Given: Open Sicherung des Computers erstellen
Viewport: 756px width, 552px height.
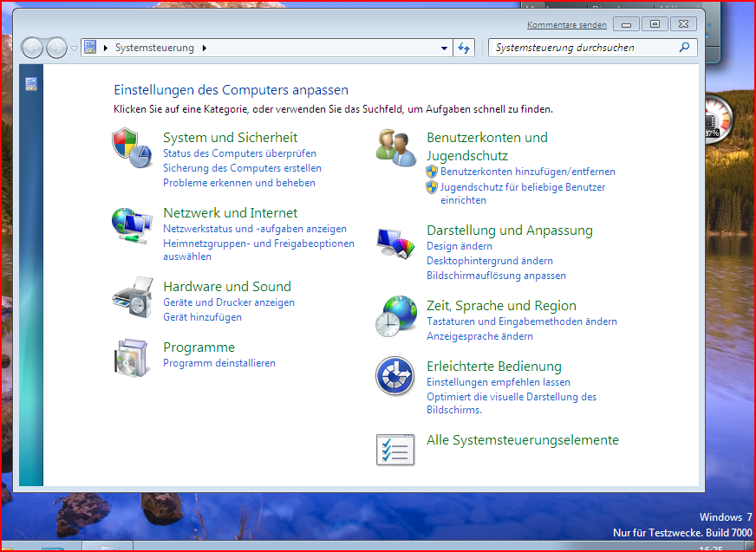Looking at the screenshot, I should click(242, 168).
